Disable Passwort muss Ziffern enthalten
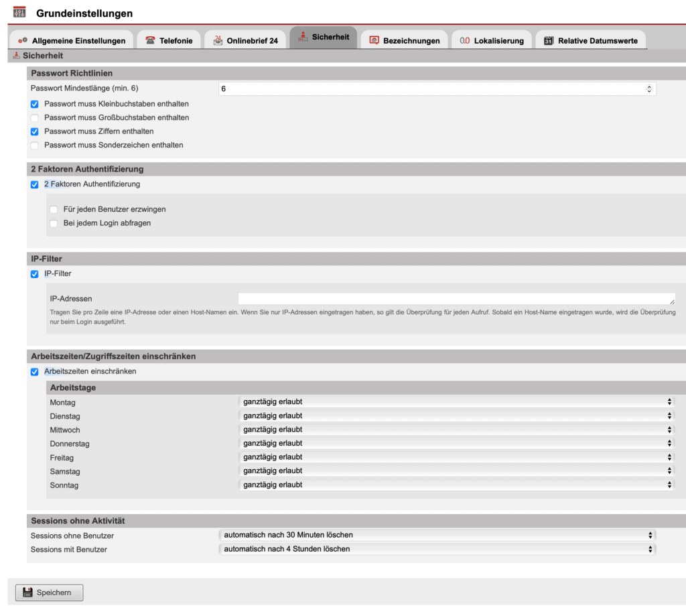Image resolution: width=686 pixels, height=616 pixels. pos(34,131)
